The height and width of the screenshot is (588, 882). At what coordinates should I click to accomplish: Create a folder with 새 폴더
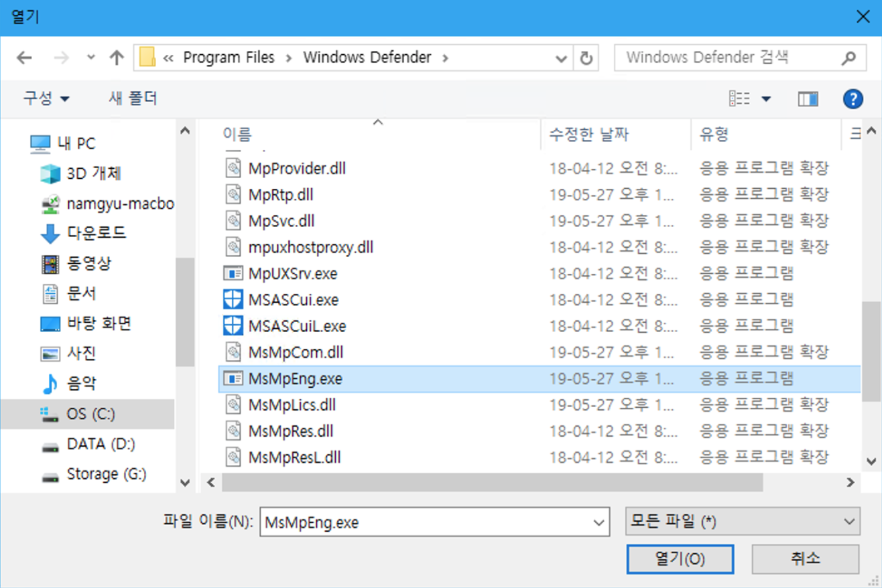coord(133,99)
